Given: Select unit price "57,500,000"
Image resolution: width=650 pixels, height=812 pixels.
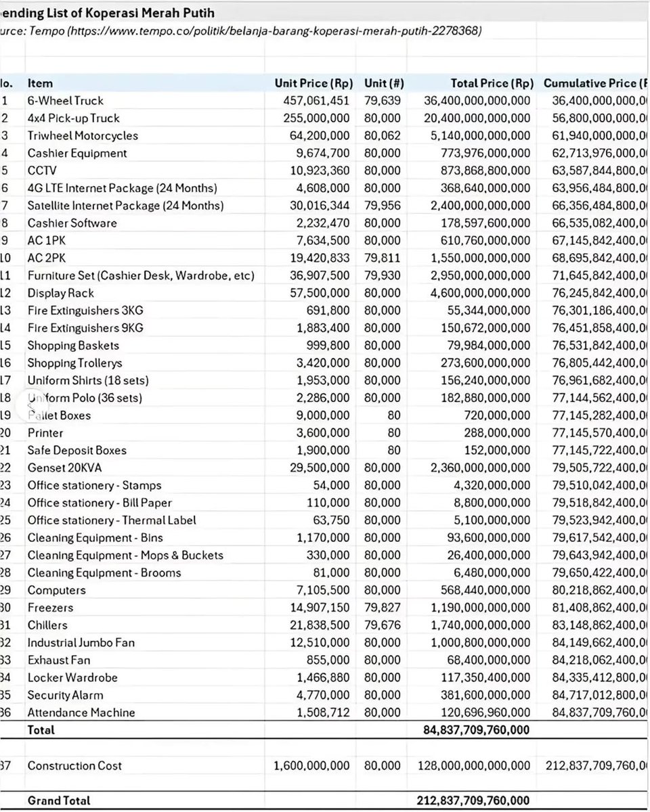Looking at the screenshot, I should (x=320, y=294).
